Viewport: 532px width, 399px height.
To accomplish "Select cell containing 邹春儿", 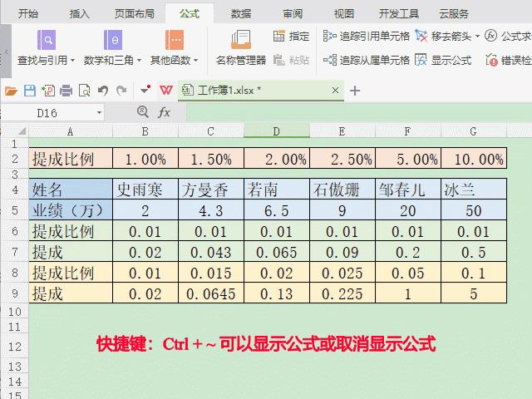I will [x=408, y=190].
